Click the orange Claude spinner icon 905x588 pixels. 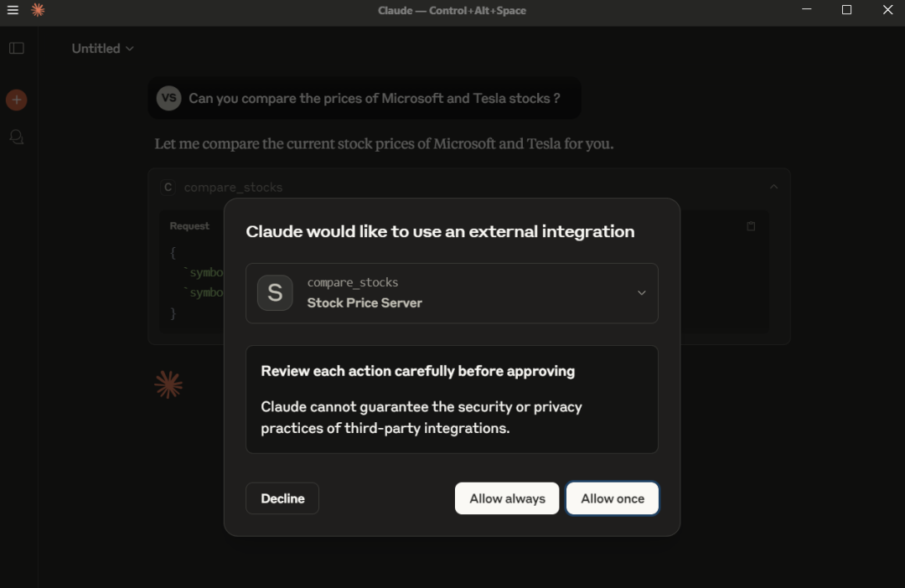(168, 384)
